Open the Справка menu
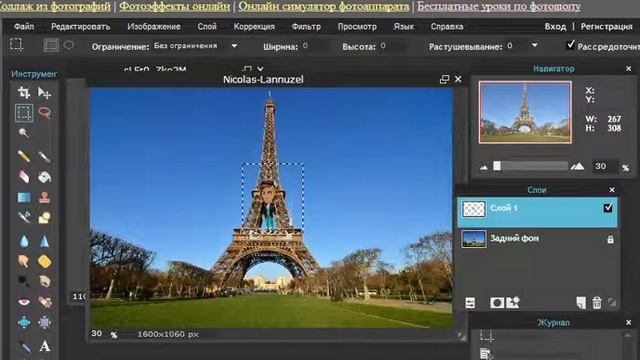The image size is (640, 360). coord(447,27)
